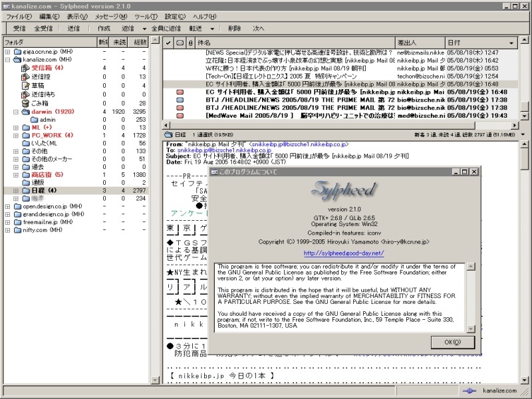Open the ファイル(F) menu
Screen dimensions: 532x399
19,17
